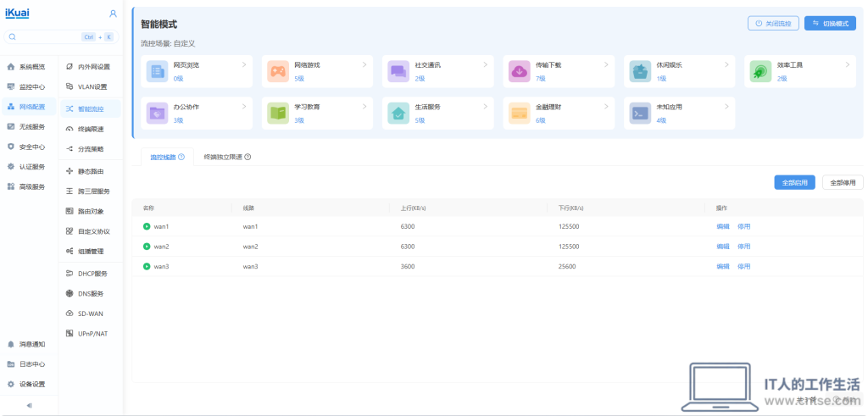Go to VLAN设置 submenu
868x416 pixels.
click(91, 87)
